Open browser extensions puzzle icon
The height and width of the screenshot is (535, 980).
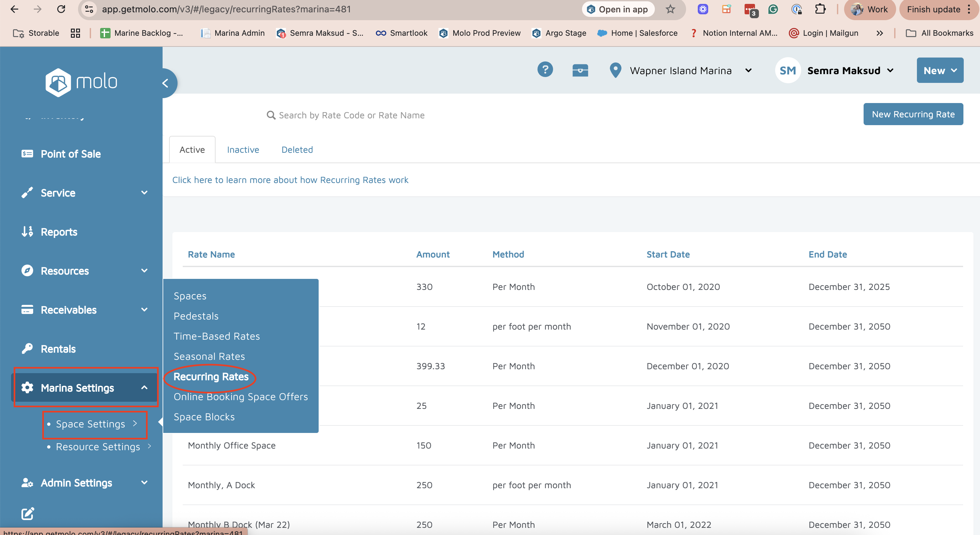point(820,9)
